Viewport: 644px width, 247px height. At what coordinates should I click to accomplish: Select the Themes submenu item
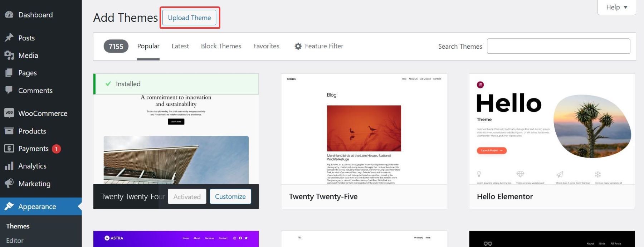pyautogui.click(x=18, y=226)
